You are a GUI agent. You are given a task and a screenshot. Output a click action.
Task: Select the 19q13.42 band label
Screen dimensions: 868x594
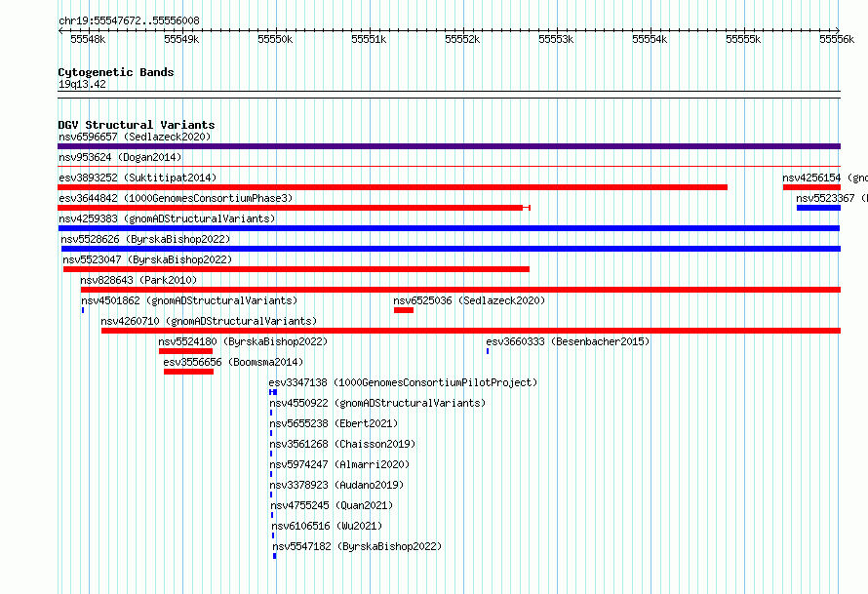coord(82,84)
